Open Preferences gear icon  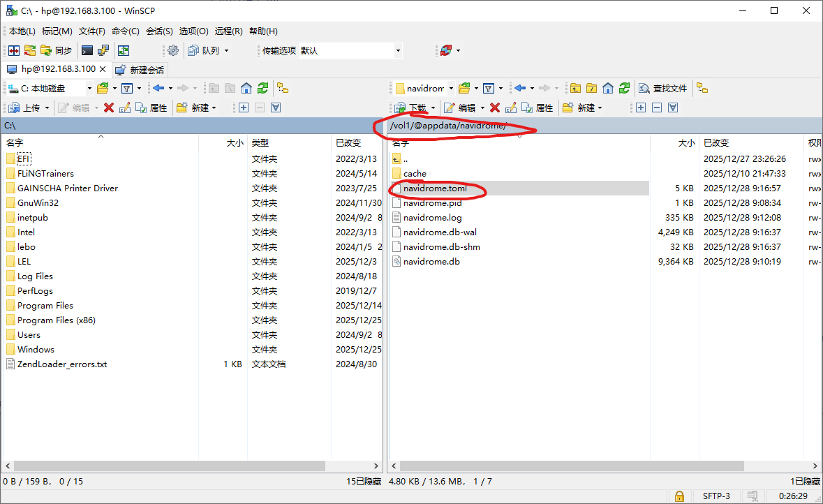(x=173, y=50)
